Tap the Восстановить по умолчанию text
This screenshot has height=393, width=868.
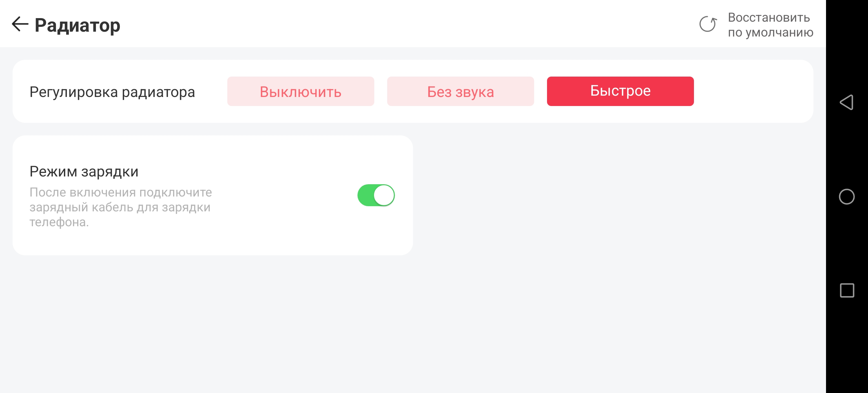pos(770,25)
